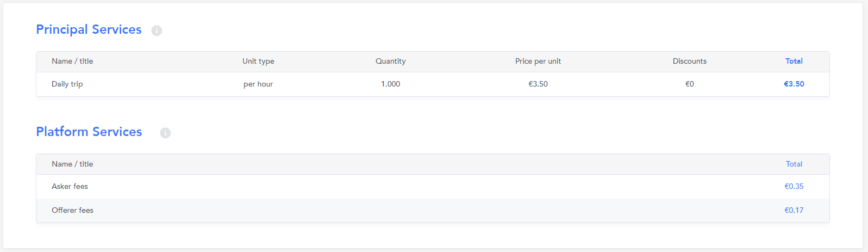Click the €0.17 Offerer fees total
Viewport: 868px width, 252px height.
794,210
